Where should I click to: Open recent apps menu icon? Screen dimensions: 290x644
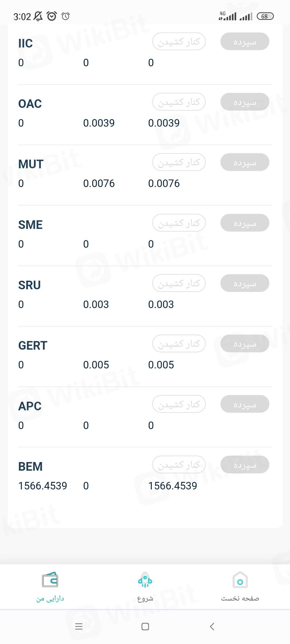(79, 627)
